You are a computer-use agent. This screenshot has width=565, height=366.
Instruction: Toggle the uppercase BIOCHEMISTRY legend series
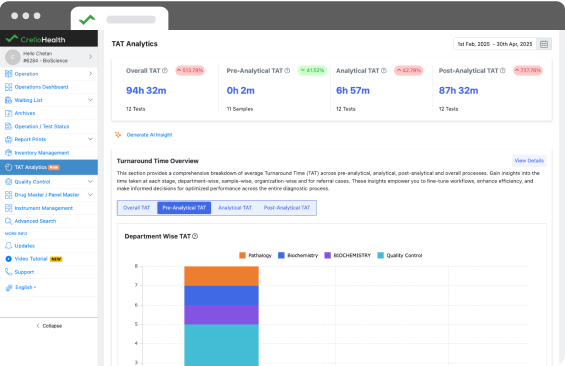point(348,255)
